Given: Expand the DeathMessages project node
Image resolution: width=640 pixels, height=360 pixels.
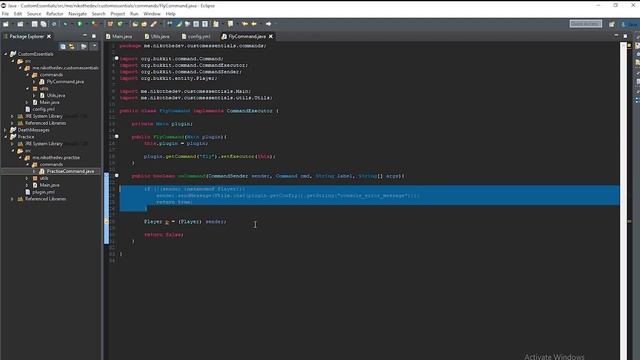Looking at the screenshot, I should point(6,130).
